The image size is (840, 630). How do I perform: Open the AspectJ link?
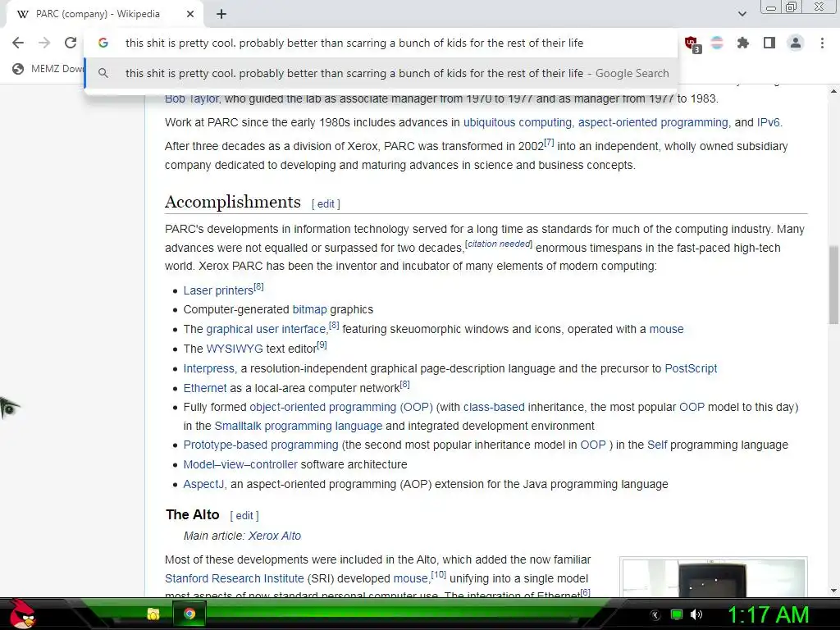tap(203, 484)
